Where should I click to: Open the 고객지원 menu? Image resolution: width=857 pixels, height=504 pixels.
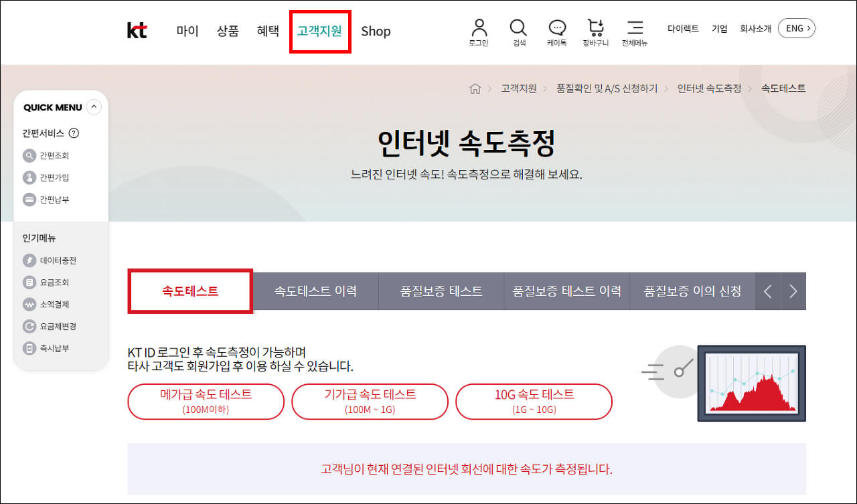click(x=319, y=31)
